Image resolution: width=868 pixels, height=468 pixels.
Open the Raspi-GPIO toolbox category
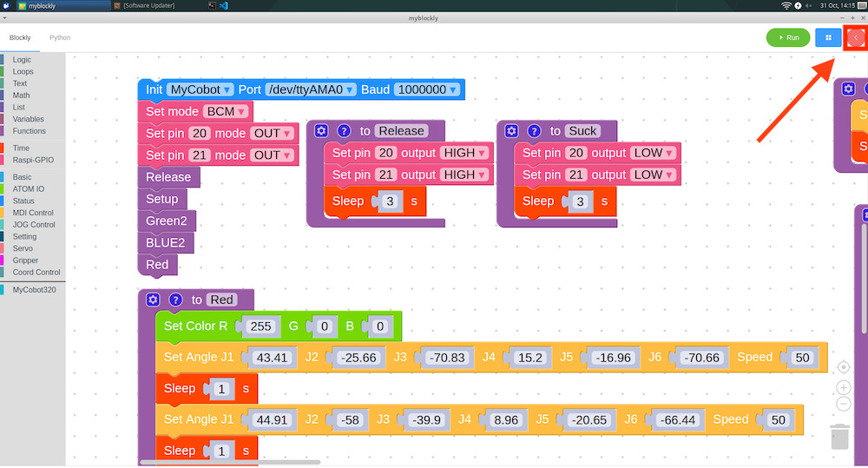coord(33,160)
